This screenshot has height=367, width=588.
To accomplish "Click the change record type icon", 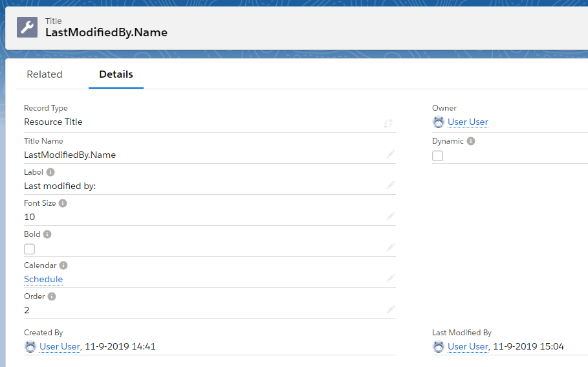I will pos(388,123).
